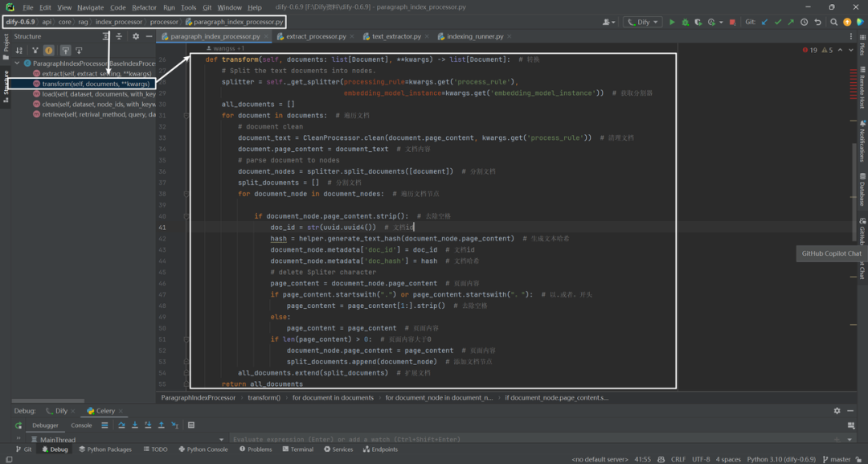
Task: Start debugging with the green bug icon
Action: (x=686, y=23)
